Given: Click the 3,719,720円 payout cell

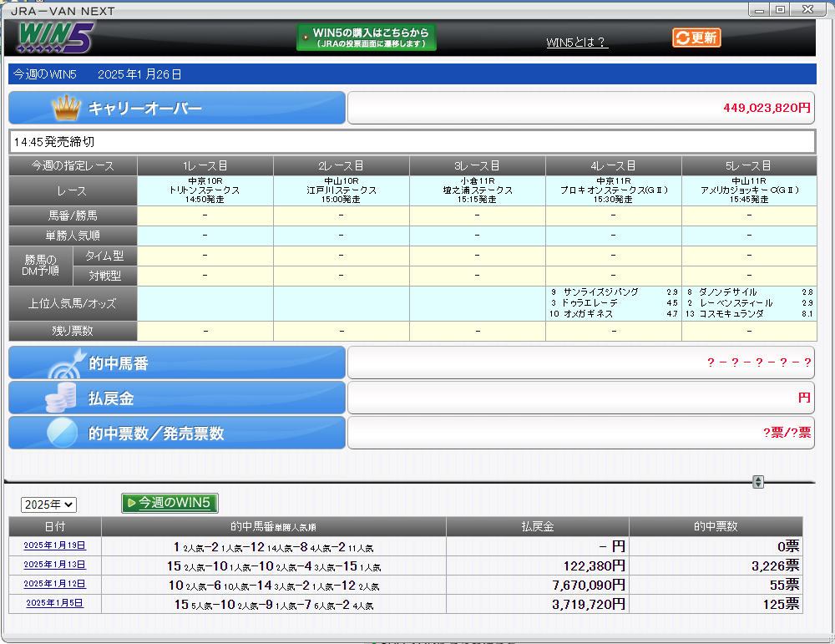Looking at the screenshot, I should (x=538, y=604).
